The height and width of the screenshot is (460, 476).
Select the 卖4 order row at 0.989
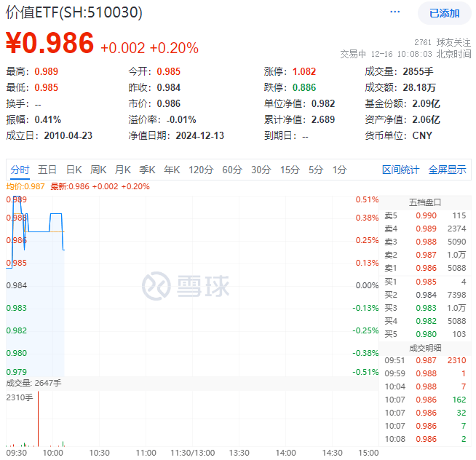pyautogui.click(x=425, y=229)
